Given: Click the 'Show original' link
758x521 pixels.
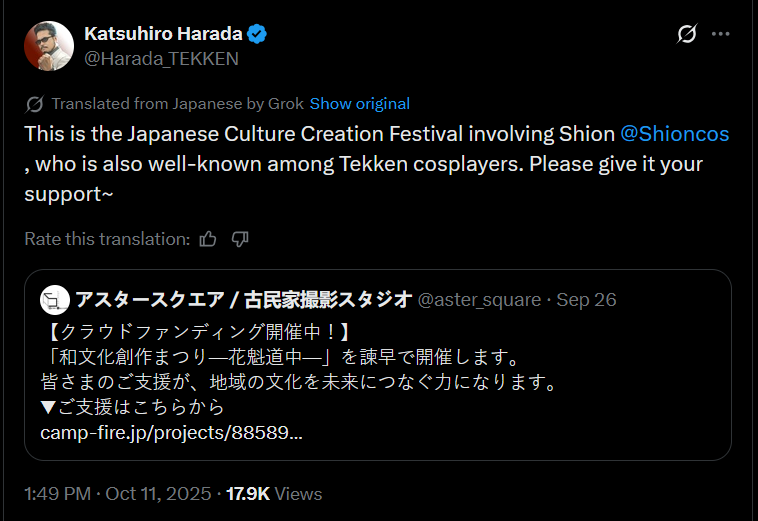Looking at the screenshot, I should coord(359,104).
